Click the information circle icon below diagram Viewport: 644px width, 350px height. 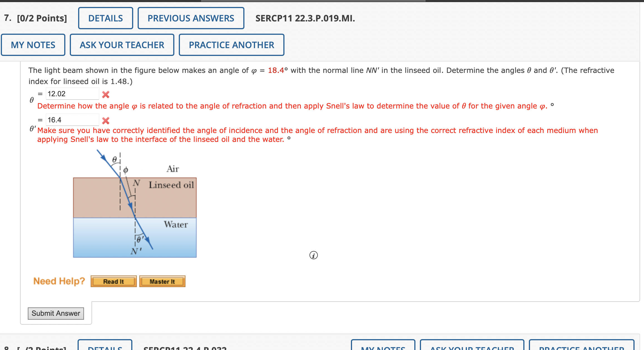tap(314, 255)
